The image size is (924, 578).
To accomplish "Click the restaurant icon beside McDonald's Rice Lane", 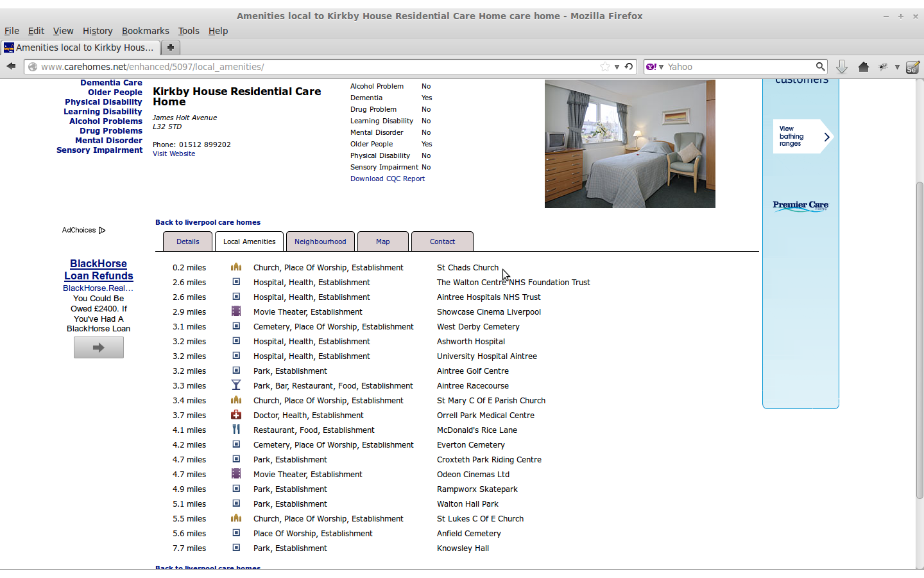I will pos(236,430).
